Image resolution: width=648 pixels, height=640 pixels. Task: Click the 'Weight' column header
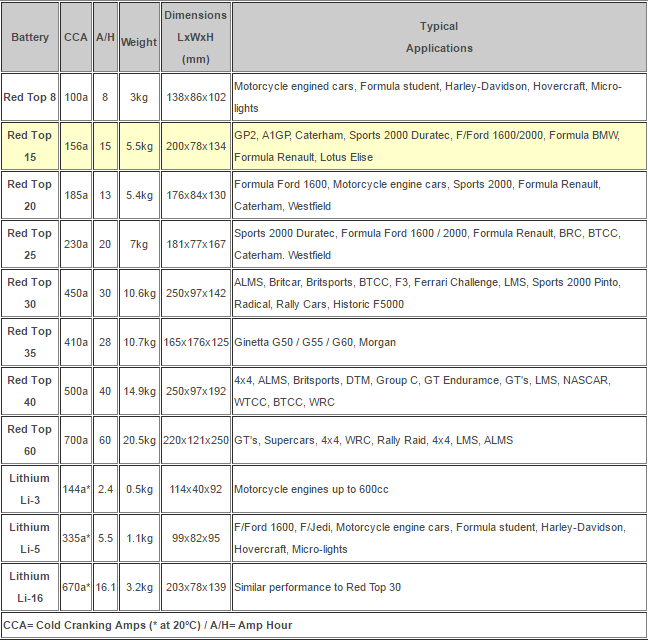pyautogui.click(x=139, y=37)
